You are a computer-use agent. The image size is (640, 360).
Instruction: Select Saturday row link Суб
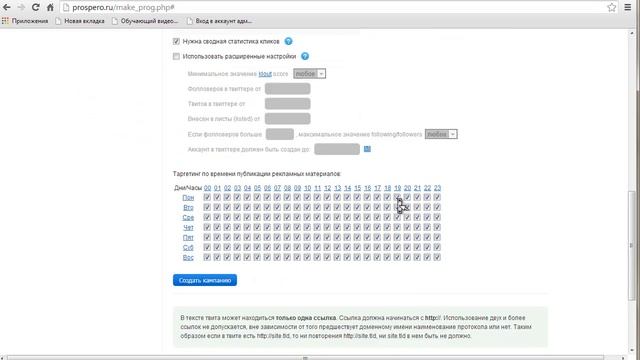188,247
